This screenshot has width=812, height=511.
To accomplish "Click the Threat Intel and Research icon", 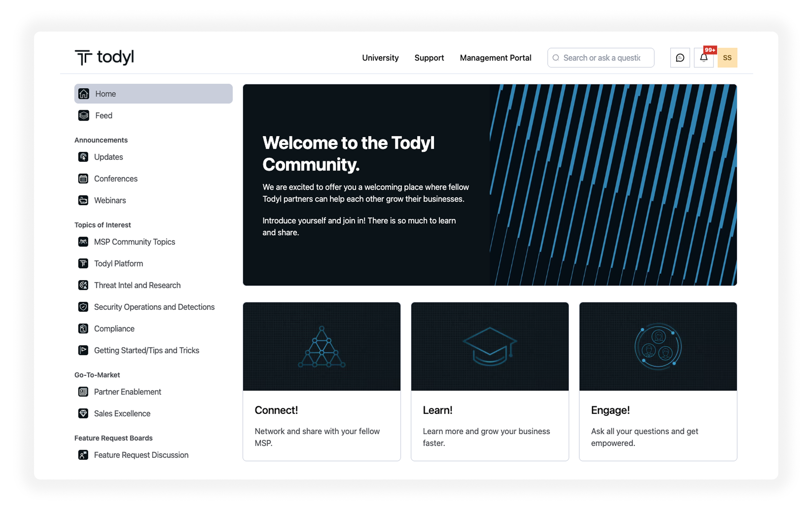I will pos(83,285).
